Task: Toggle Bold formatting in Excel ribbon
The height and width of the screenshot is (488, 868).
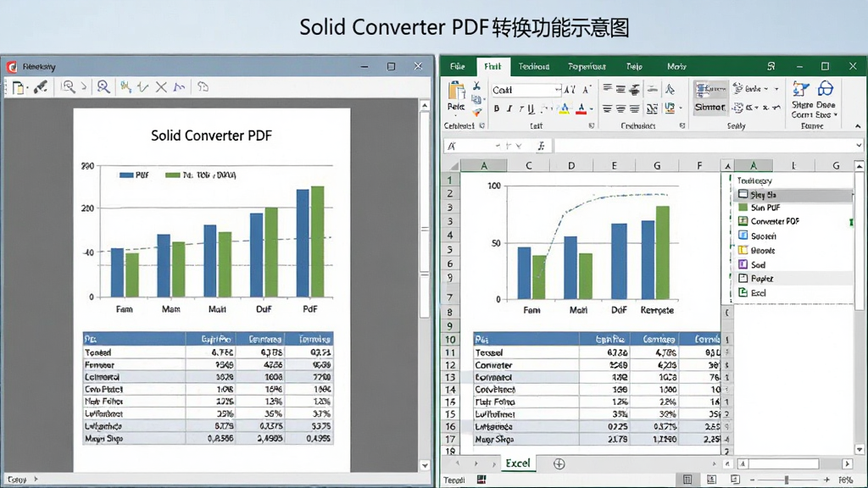Action: [x=497, y=109]
